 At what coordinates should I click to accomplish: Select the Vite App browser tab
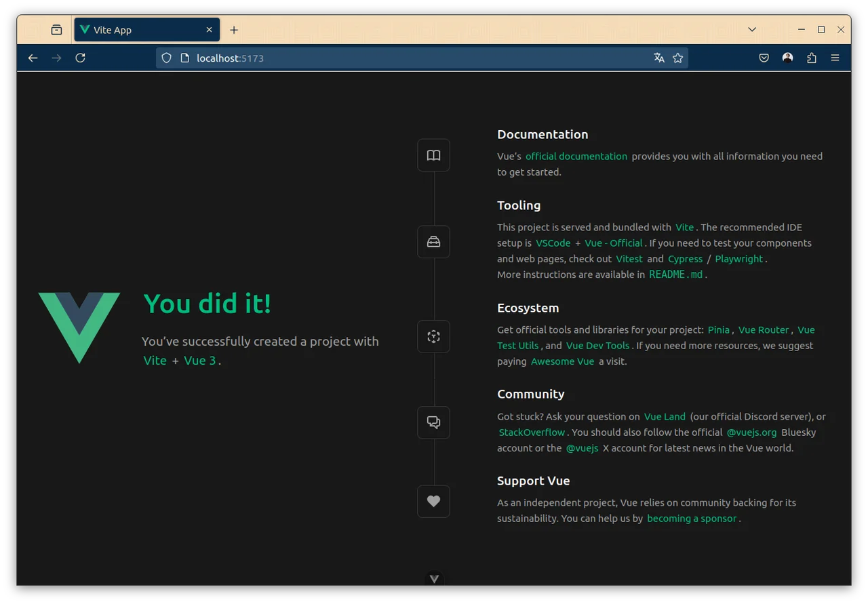[146, 30]
